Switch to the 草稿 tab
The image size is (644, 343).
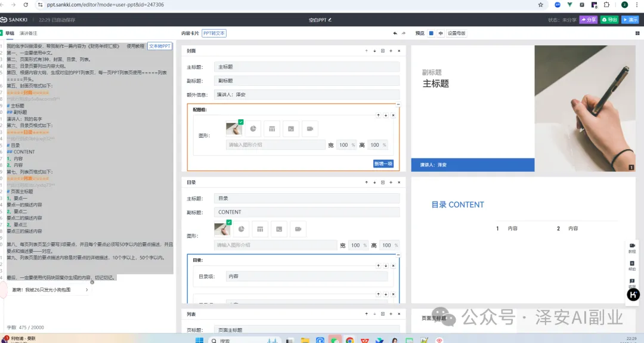(10, 33)
